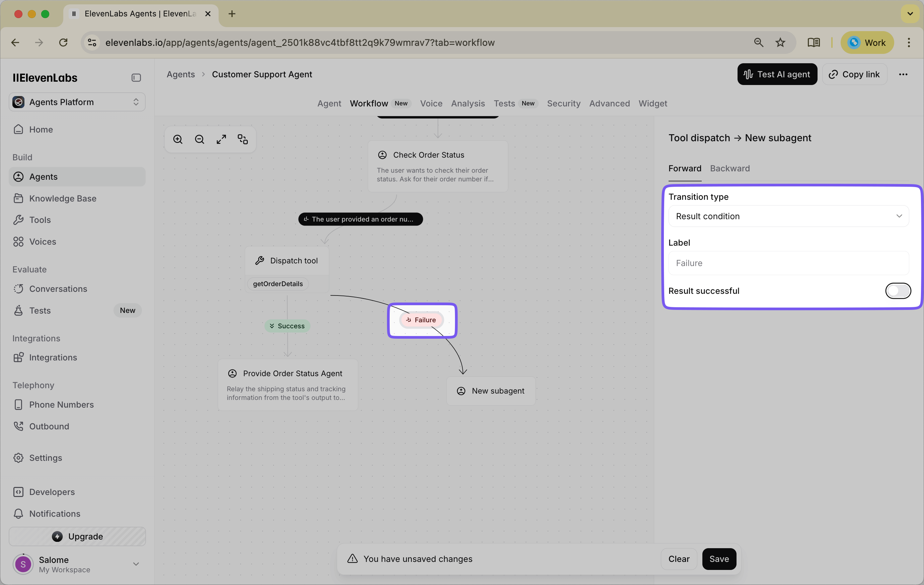Screen dimensions: 924x585
Task: Select the Backward tab in Tool dispatch panel
Action: tap(729, 168)
